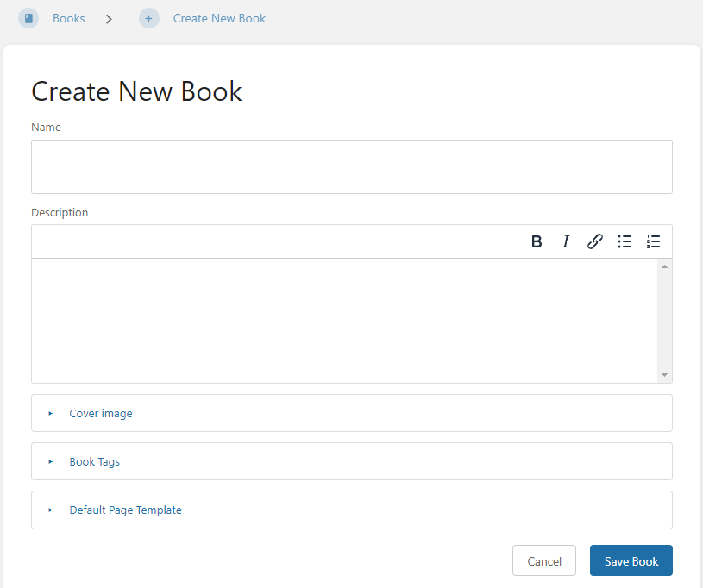This screenshot has width=703, height=588.
Task: Click the description scrollbar up arrow
Action: (664, 266)
